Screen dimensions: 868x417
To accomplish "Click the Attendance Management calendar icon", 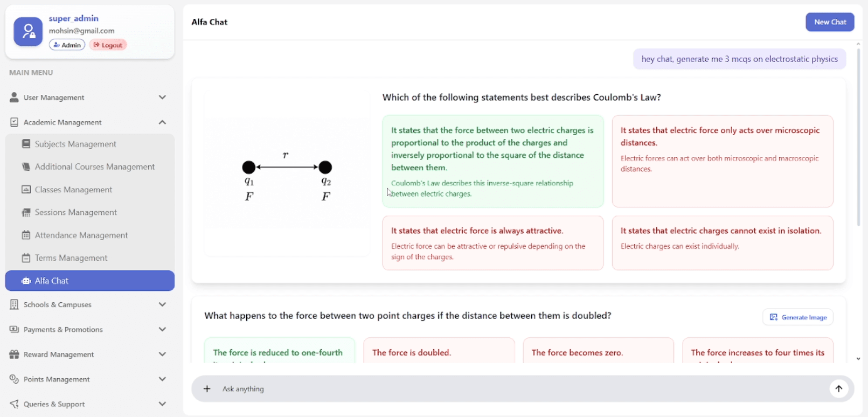I will point(26,235).
